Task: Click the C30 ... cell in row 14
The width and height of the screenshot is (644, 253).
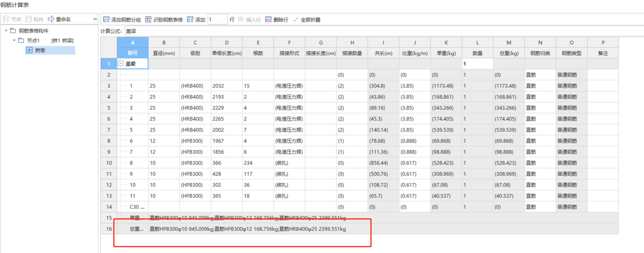Action: coord(133,207)
